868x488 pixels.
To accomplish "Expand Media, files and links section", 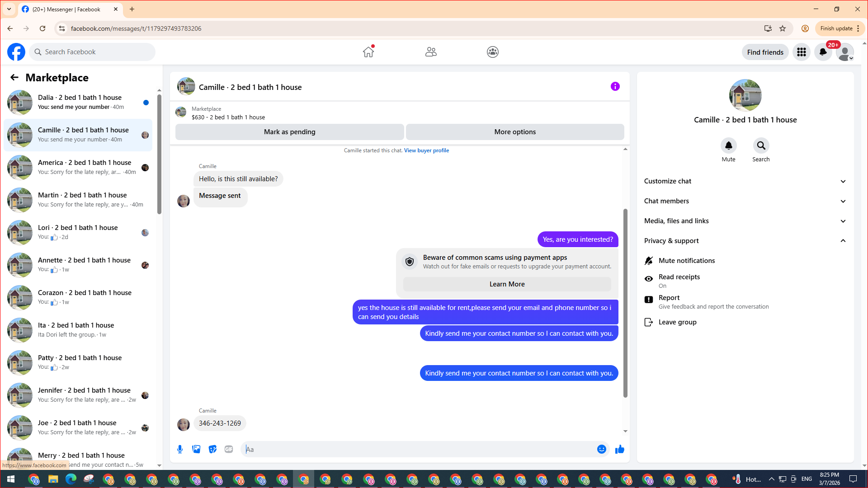I will pyautogui.click(x=745, y=221).
